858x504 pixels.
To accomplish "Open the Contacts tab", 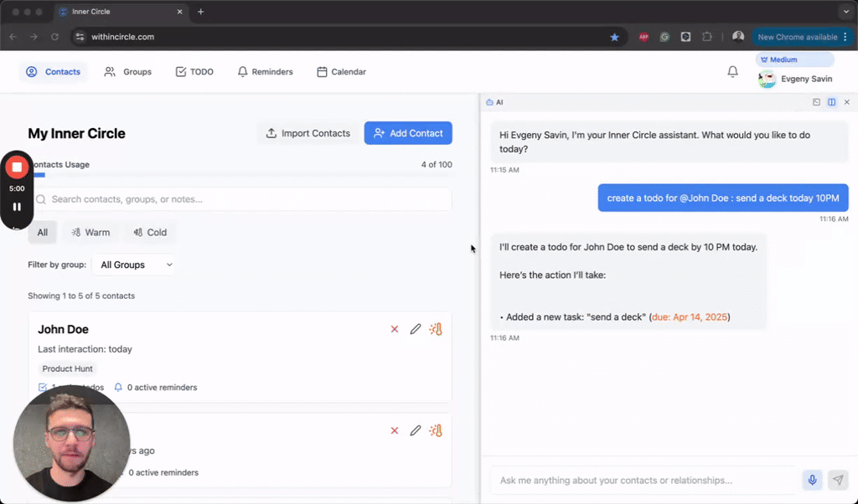I will [x=53, y=72].
